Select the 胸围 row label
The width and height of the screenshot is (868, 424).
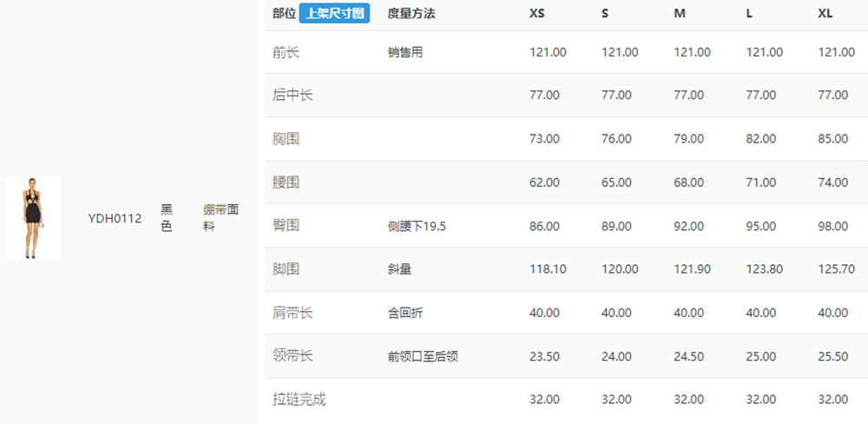(x=286, y=138)
